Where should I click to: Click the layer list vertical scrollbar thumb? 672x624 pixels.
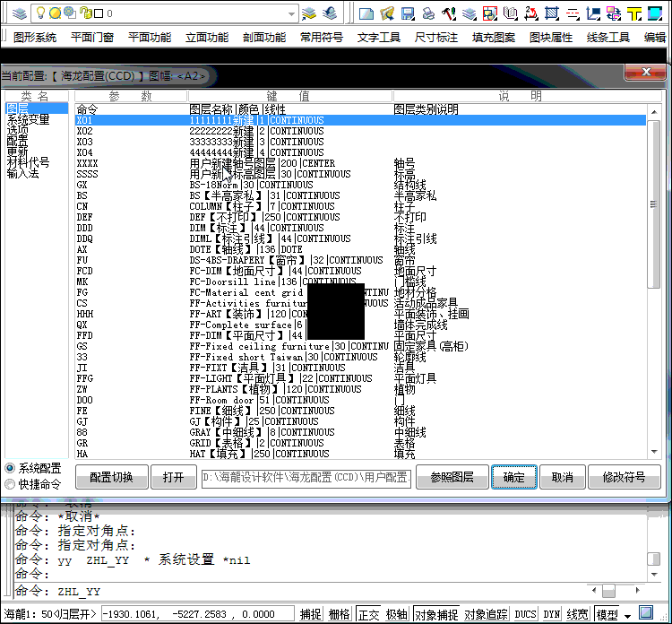click(x=653, y=204)
